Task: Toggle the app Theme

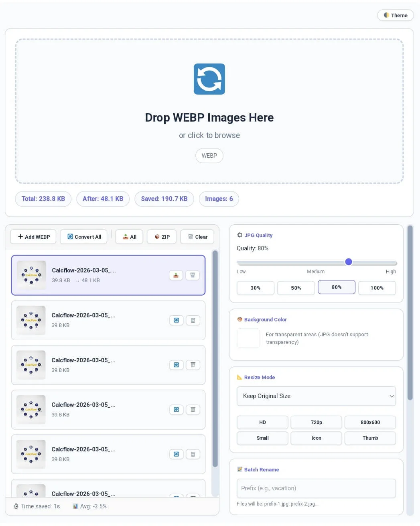Action: pyautogui.click(x=395, y=15)
